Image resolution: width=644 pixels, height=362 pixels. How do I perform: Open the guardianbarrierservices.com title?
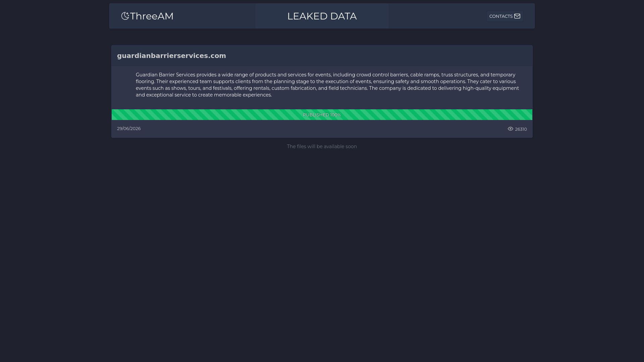click(x=171, y=56)
